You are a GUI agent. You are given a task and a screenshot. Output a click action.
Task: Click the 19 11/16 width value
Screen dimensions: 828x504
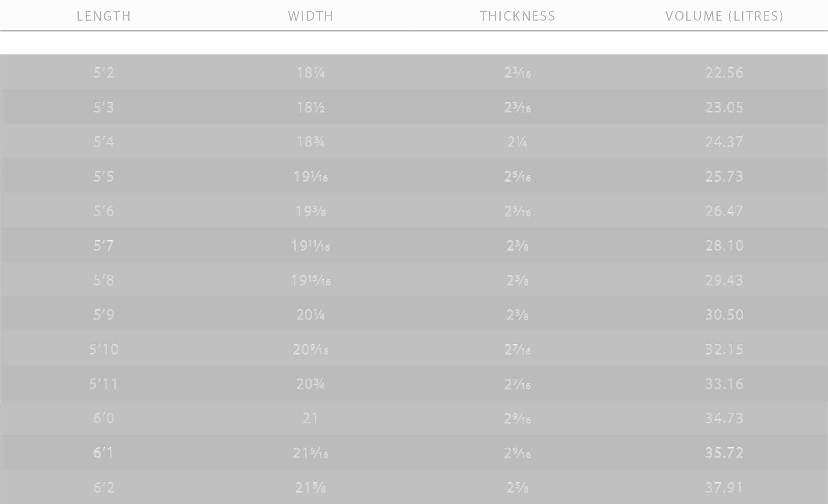[311, 246]
